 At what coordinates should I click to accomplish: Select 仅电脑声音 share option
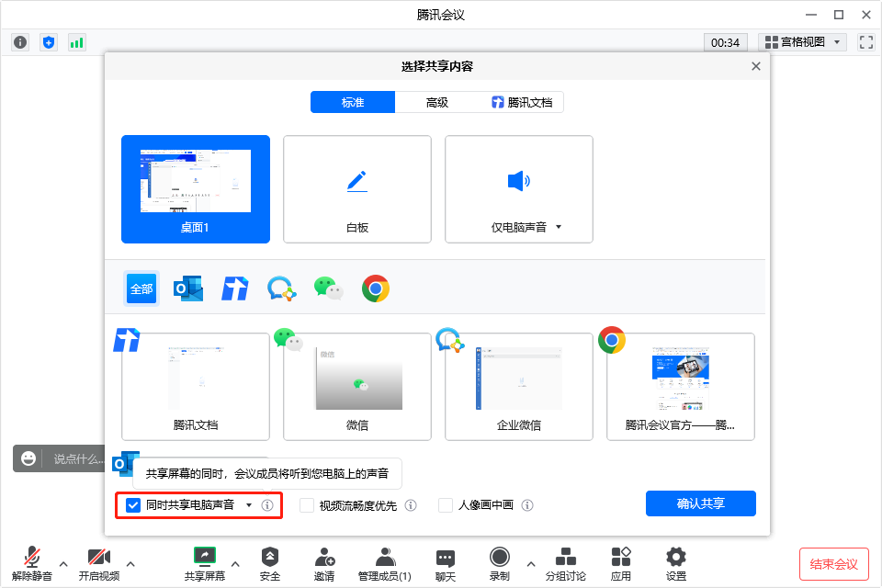[518, 189]
